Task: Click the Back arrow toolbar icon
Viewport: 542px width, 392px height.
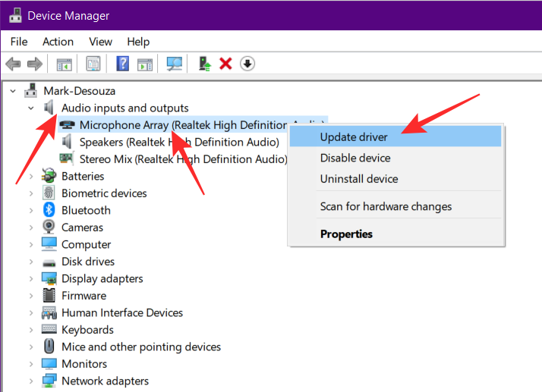Action: click(x=13, y=64)
